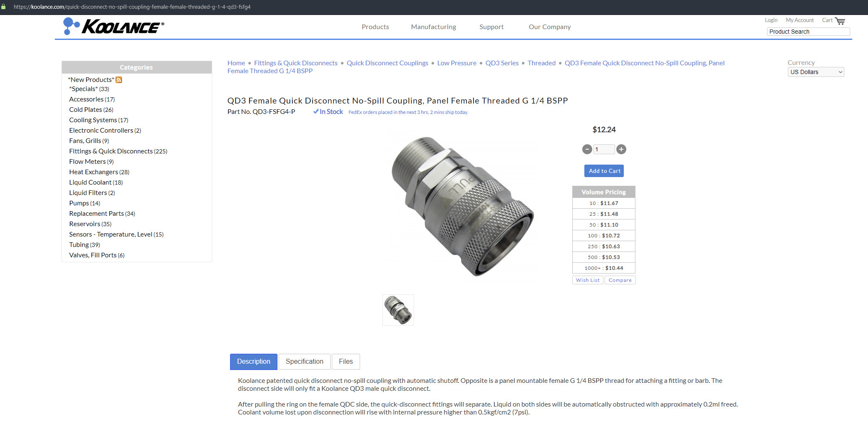
Task: Switch to the Files tab
Action: click(x=346, y=362)
